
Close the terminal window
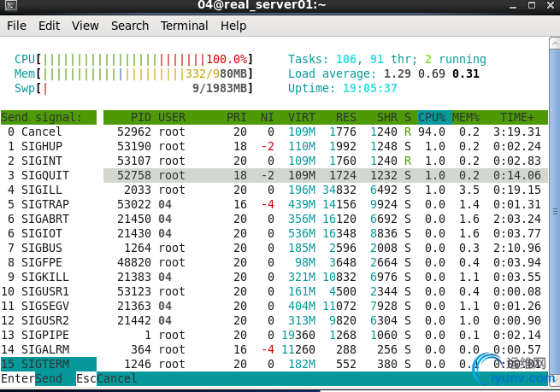551,5
